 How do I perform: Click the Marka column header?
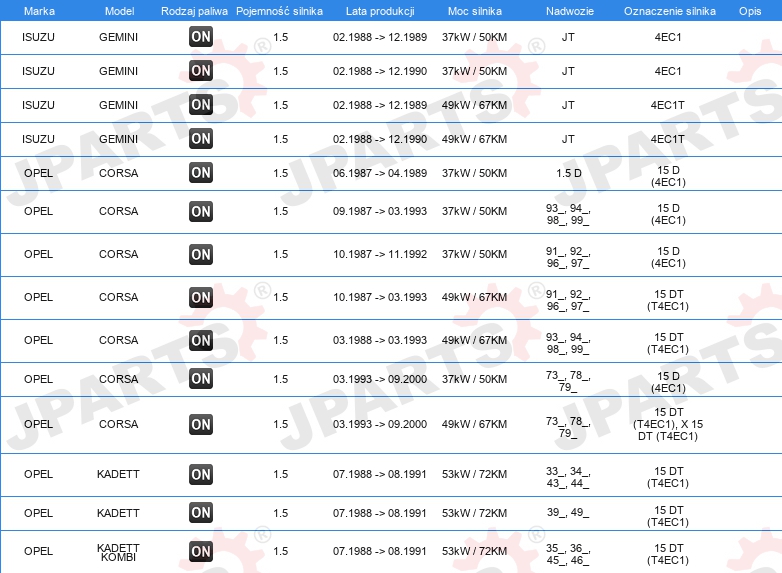point(39,11)
